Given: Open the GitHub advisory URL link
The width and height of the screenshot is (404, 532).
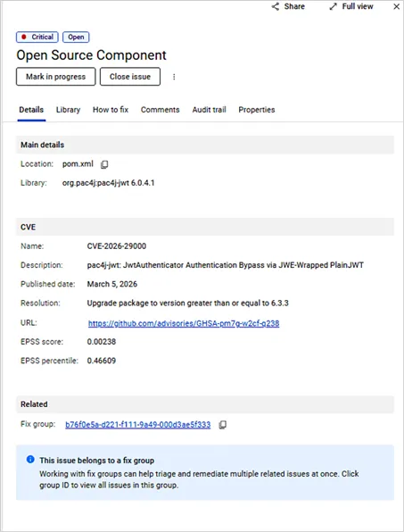Looking at the screenshot, I should click(184, 323).
